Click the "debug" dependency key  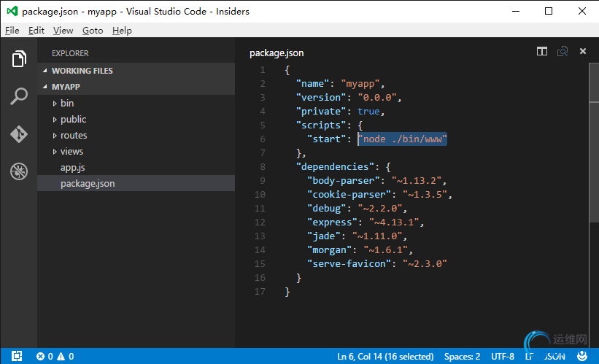pos(327,208)
